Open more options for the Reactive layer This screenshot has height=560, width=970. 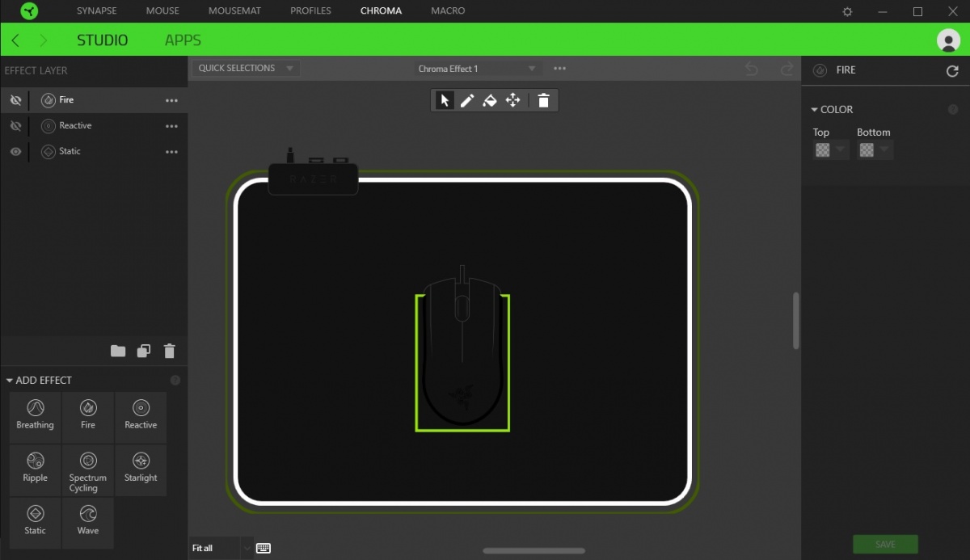(171, 126)
